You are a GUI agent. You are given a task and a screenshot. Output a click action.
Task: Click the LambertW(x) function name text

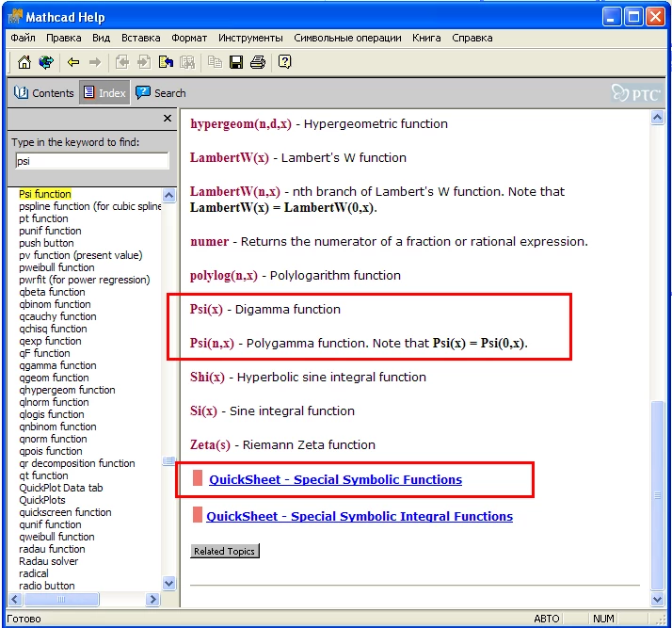coord(230,157)
